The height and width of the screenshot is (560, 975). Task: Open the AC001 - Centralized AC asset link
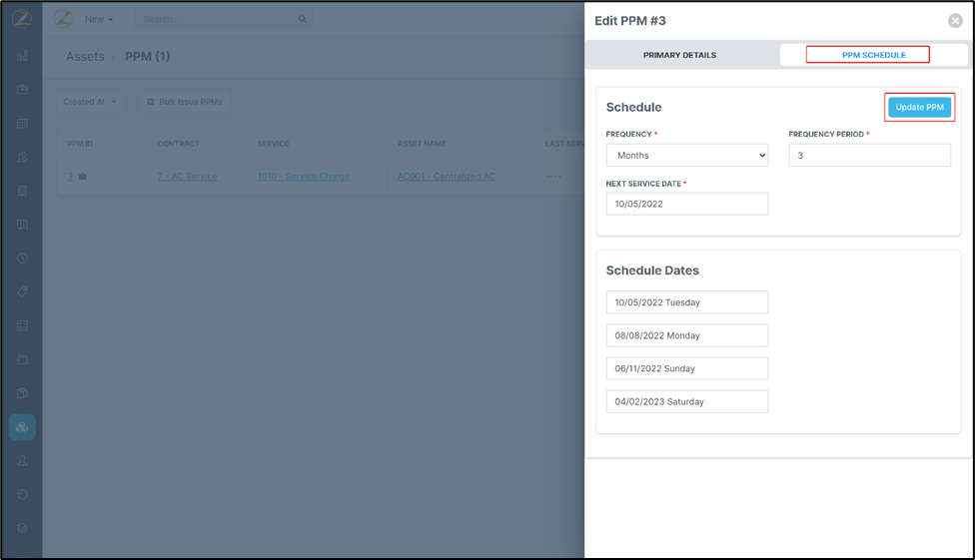pyautogui.click(x=446, y=177)
